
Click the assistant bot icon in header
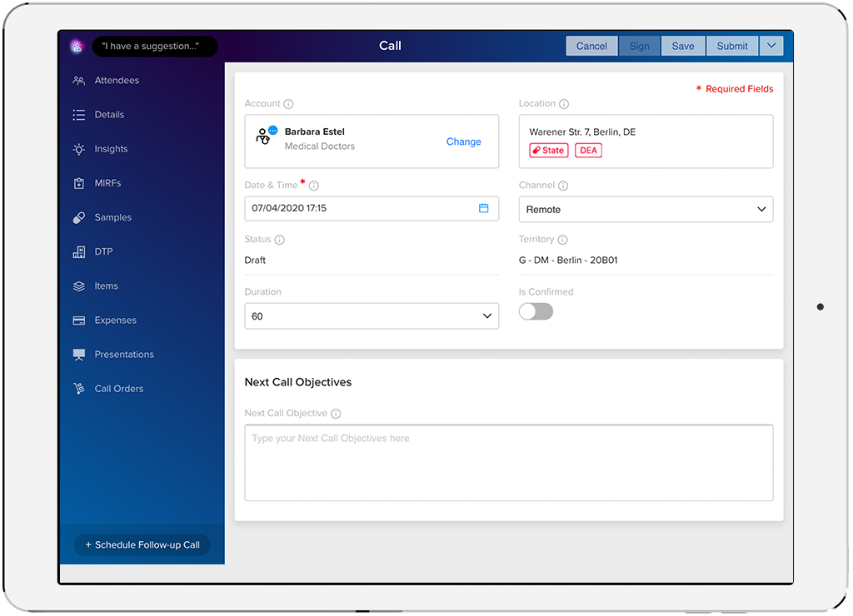(x=77, y=47)
